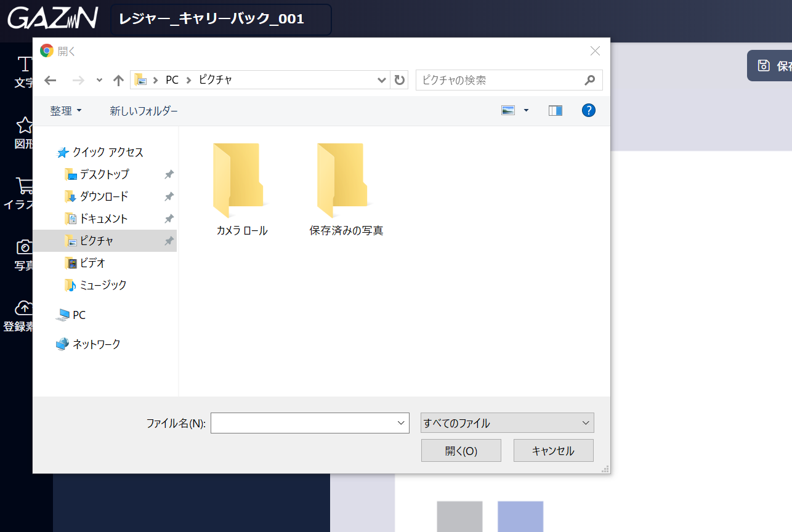The width and height of the screenshot is (792, 532).
Task: Open the shopping cart illustration icon
Action: [x=24, y=186]
